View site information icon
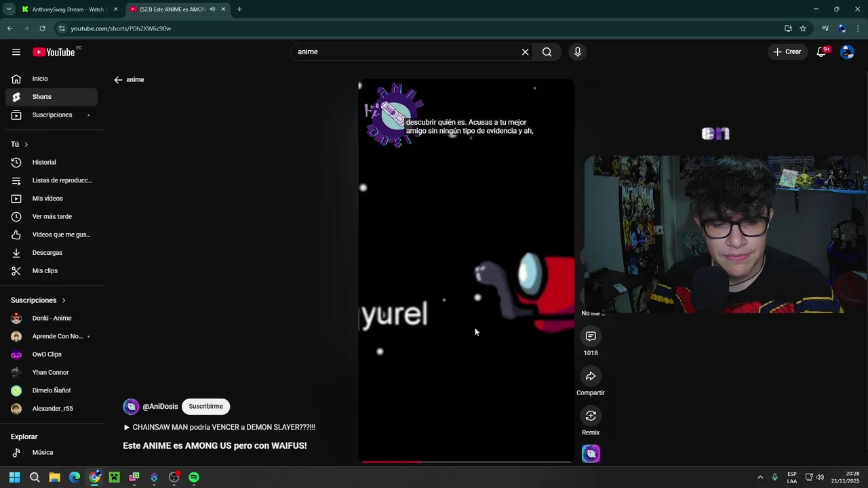The width and height of the screenshot is (868, 488). pyautogui.click(x=62, y=28)
